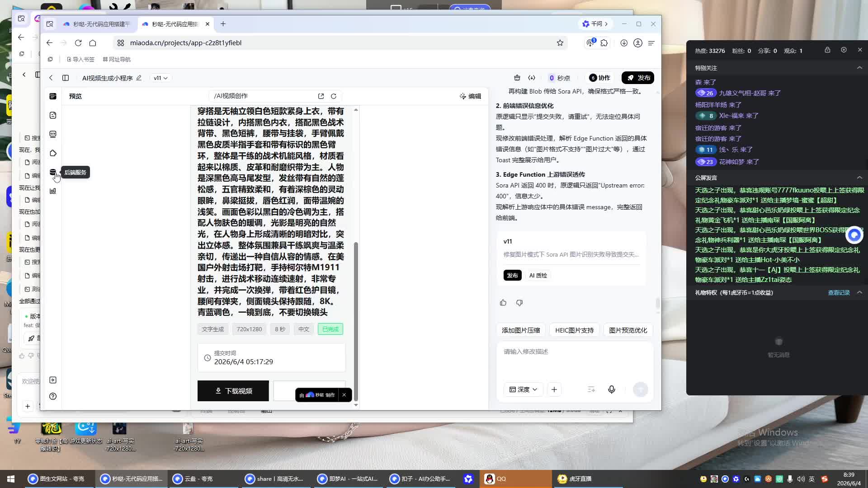Bookmark this page with star icon
Viewport: 868px width, 488px height.
560,43
